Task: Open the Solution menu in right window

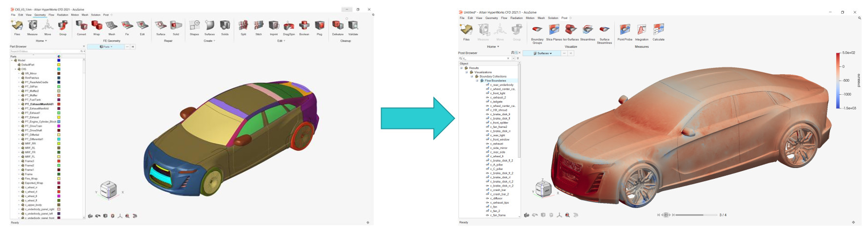Action: point(553,18)
